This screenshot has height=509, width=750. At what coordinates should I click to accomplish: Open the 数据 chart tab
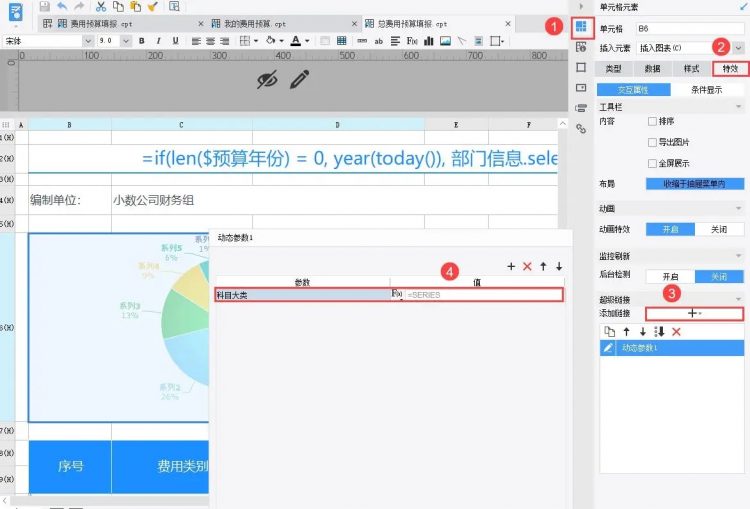pos(652,69)
